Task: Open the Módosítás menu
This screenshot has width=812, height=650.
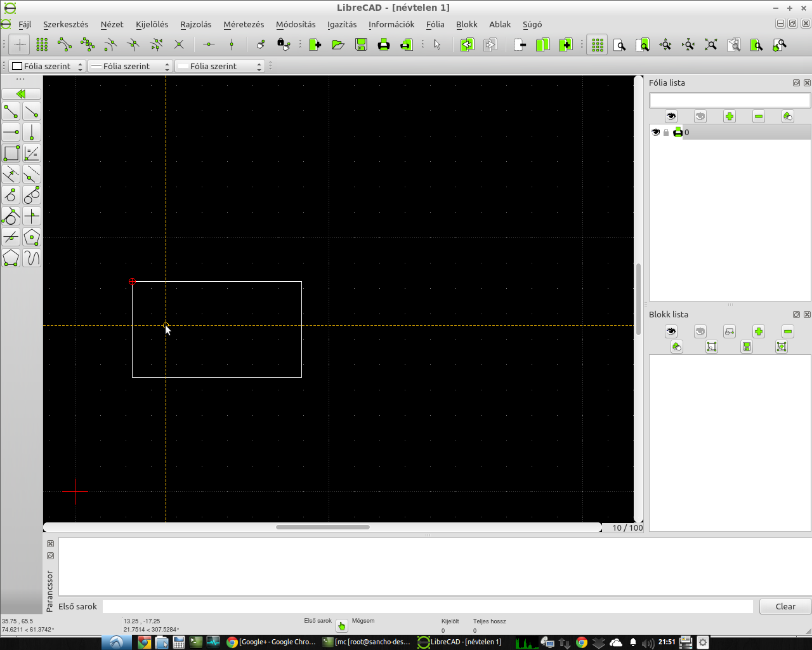Action: [296, 24]
